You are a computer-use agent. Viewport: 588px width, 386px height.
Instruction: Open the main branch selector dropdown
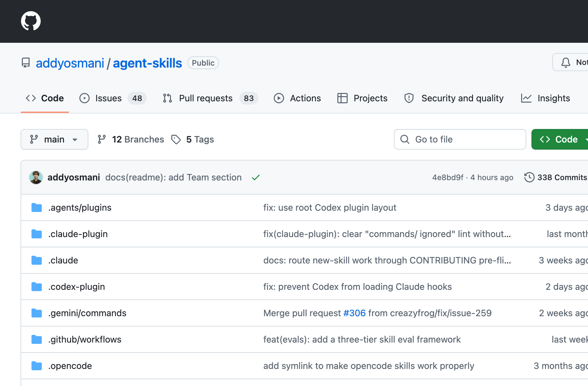54,139
